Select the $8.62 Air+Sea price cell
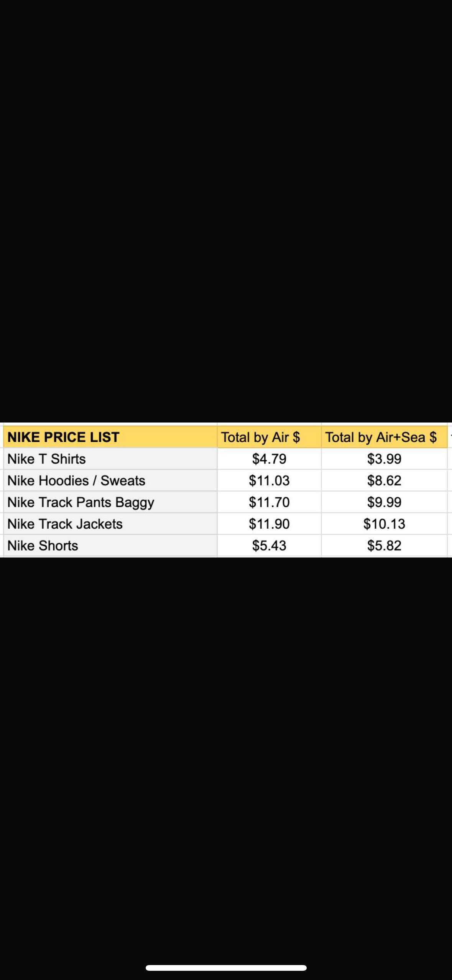Viewport: 452px width, 980px height. [384, 481]
